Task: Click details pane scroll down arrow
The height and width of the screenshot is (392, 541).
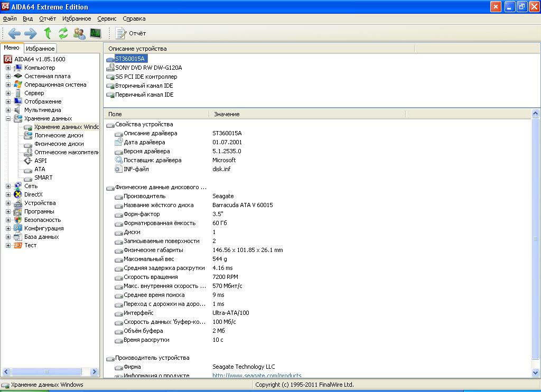Action: pyautogui.click(x=536, y=372)
